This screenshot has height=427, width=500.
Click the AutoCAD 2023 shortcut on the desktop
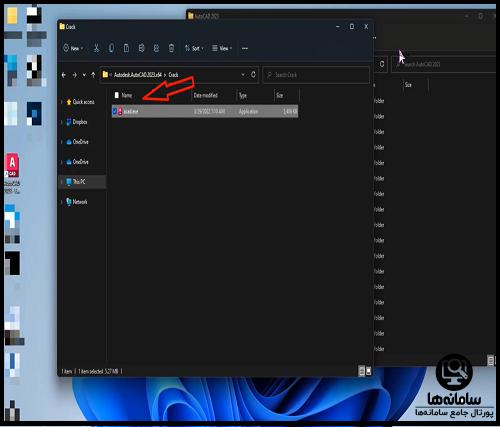[x=12, y=173]
